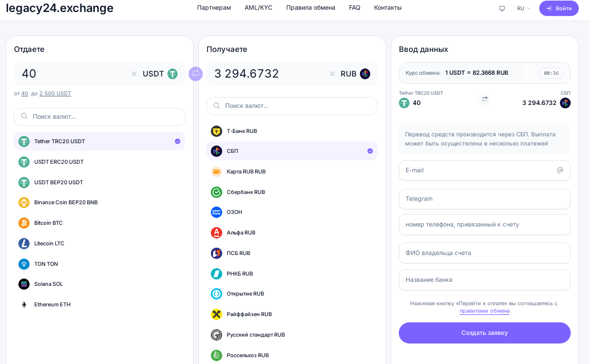This screenshot has width=589, height=364.
Task: Choose the Solana SOL icon
Action: (24, 284)
